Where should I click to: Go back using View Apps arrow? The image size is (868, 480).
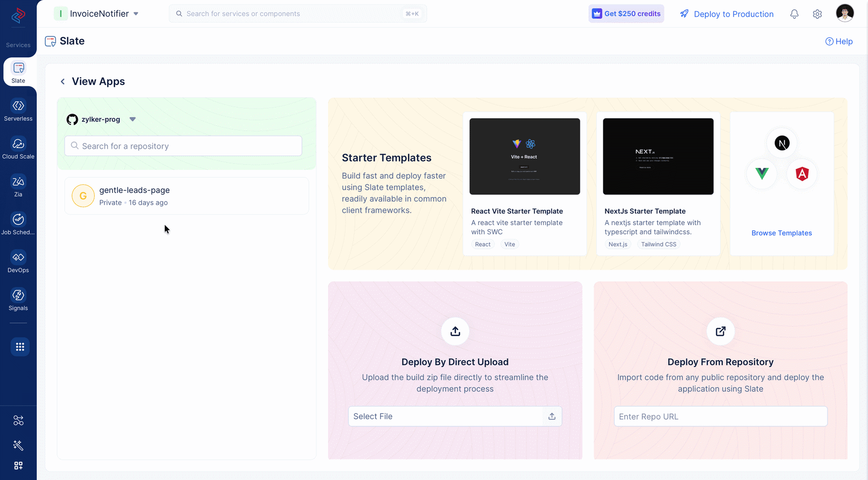(62, 81)
